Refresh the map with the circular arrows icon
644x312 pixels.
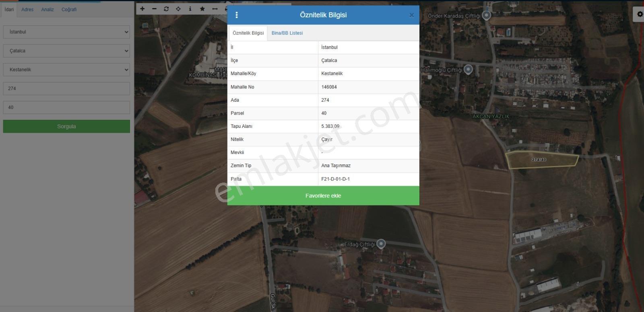166,9
